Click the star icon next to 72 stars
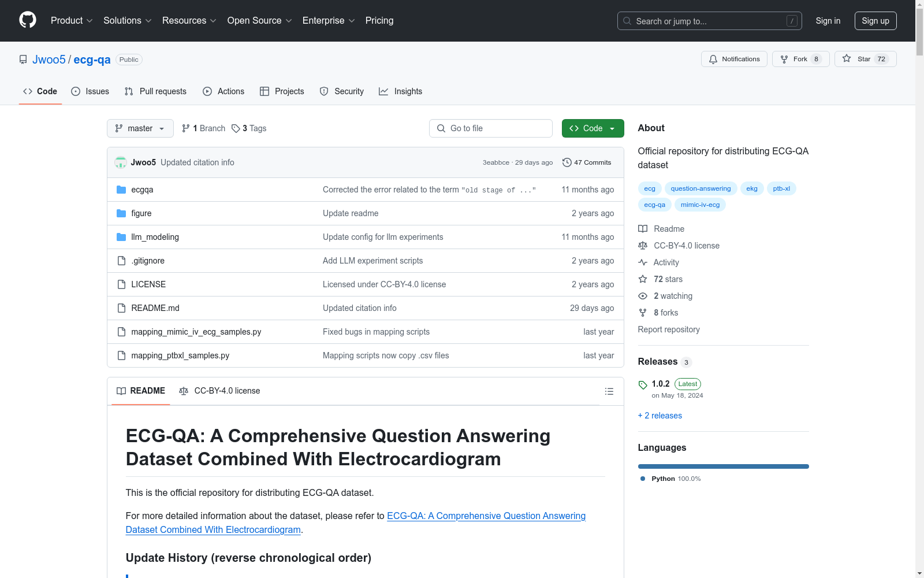924x578 pixels. click(x=643, y=279)
